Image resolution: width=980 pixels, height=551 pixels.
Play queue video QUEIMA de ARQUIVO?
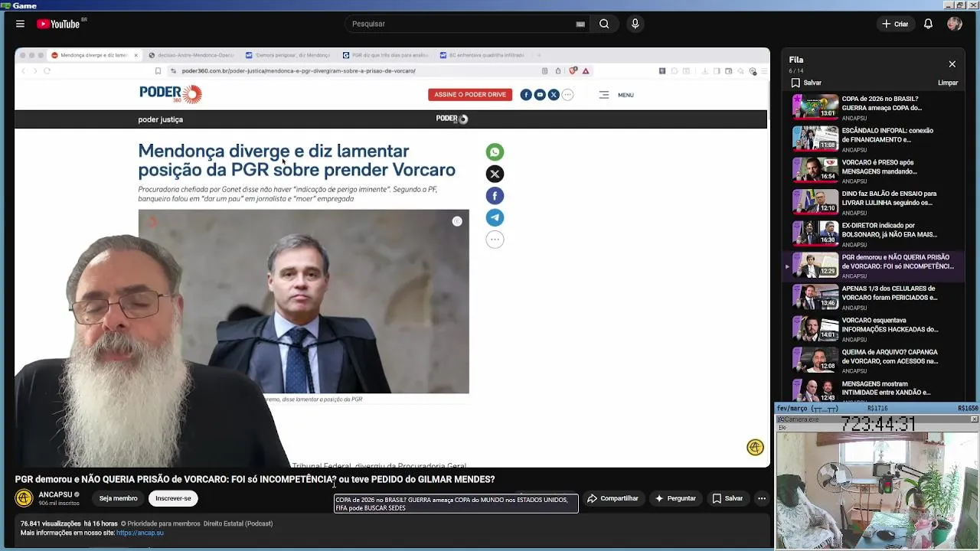click(873, 360)
